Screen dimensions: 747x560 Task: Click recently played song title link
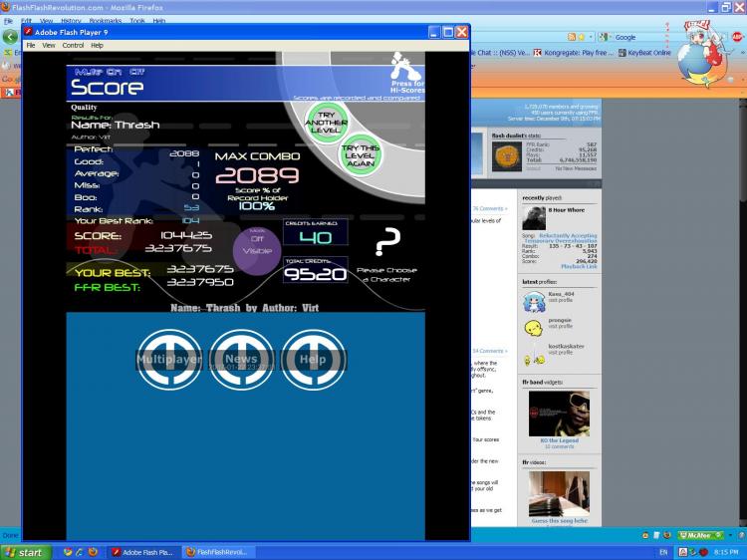pos(561,238)
